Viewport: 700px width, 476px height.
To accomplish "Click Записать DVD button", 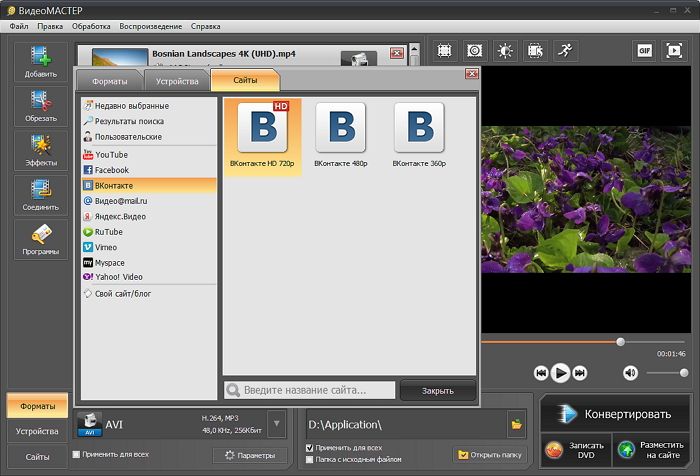I will click(576, 450).
